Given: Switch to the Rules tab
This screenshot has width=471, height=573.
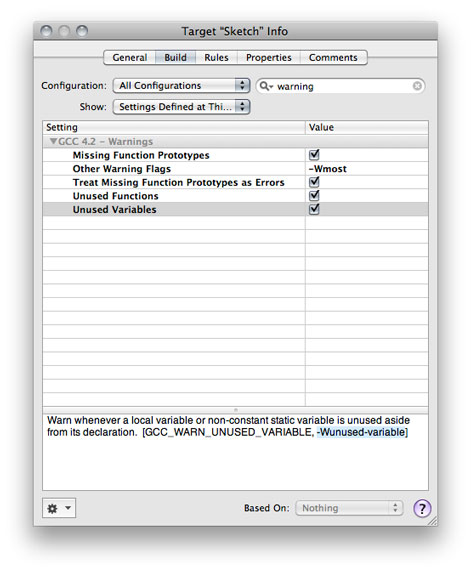Looking at the screenshot, I should [x=216, y=58].
